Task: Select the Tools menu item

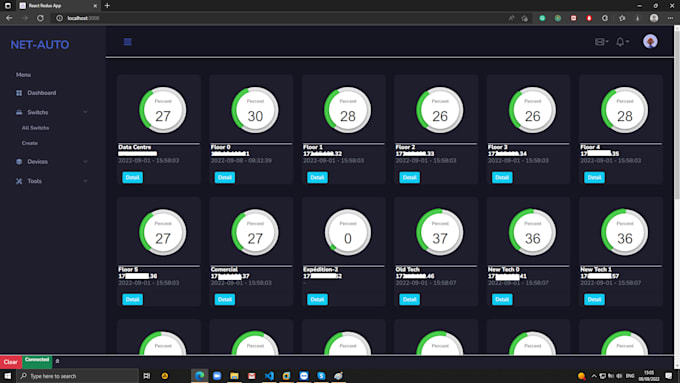Action: tap(34, 181)
